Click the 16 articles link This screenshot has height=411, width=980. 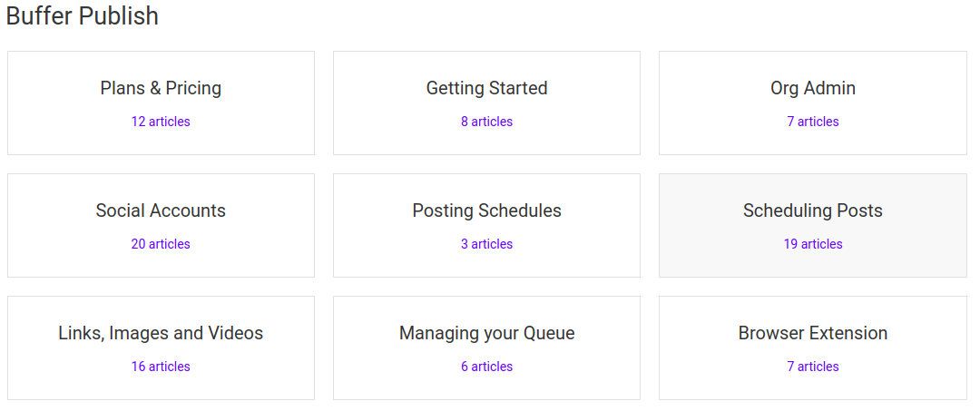161,367
